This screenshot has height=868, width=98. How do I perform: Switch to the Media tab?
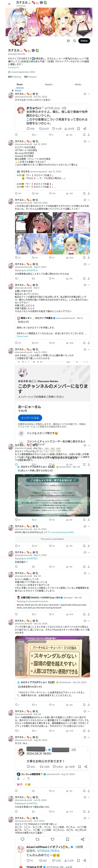[78, 85]
